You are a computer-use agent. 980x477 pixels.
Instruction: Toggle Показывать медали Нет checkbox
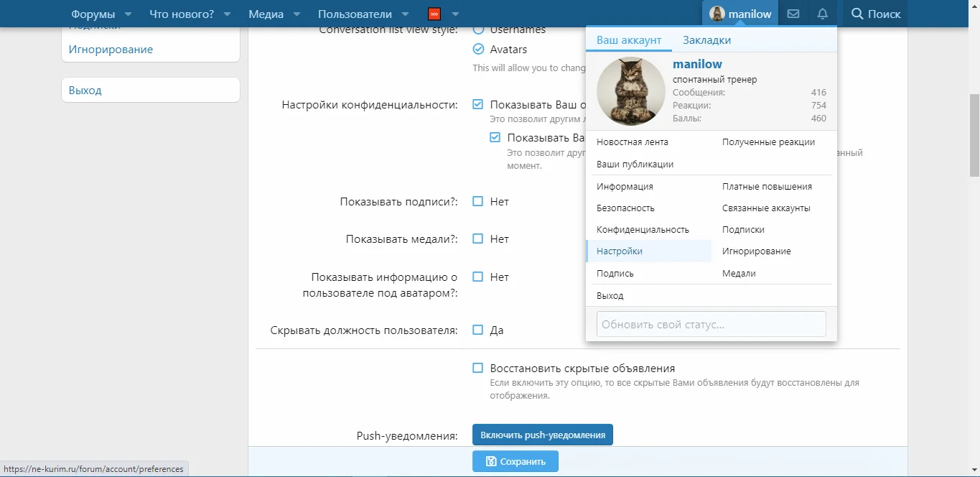[478, 239]
